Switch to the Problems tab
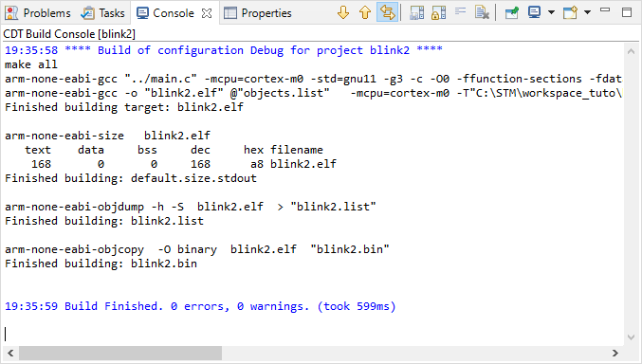642x364 pixels. [x=38, y=13]
